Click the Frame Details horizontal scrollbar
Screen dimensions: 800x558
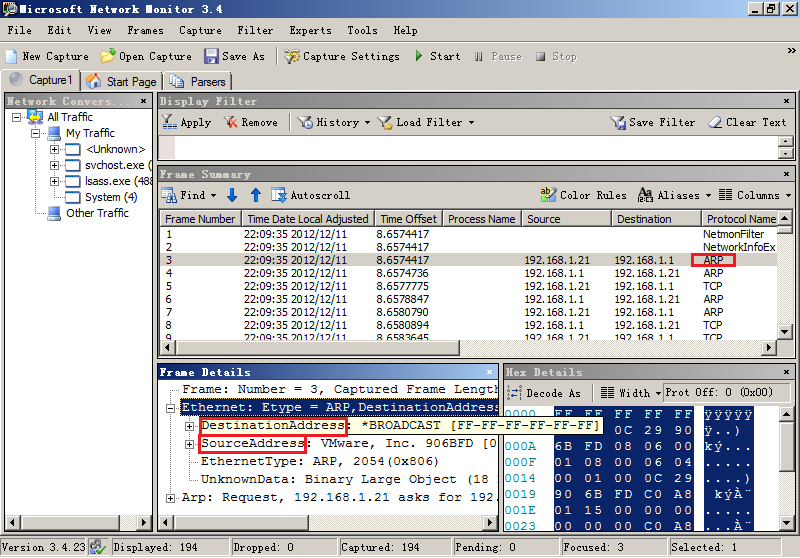pos(242,522)
